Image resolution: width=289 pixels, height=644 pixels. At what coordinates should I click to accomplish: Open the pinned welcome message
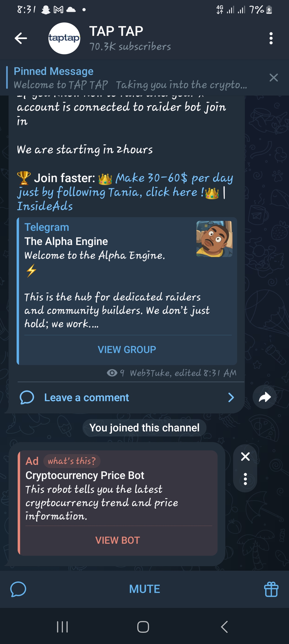coord(130,78)
